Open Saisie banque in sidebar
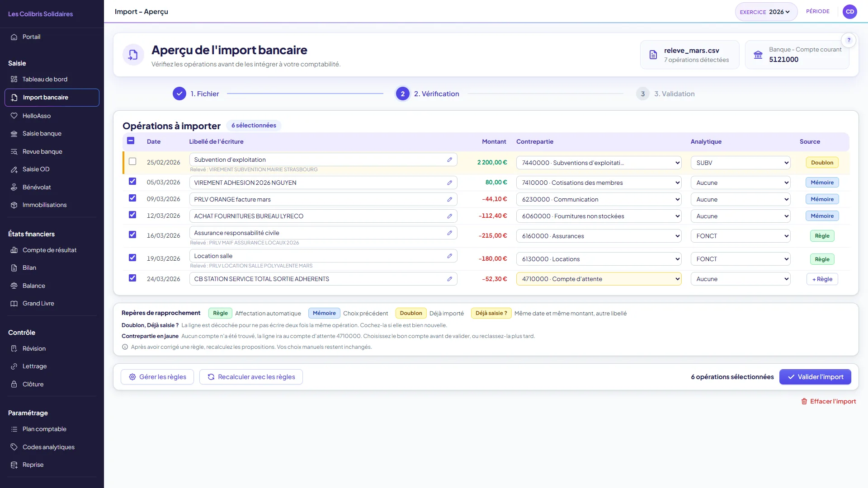868x488 pixels. point(52,134)
